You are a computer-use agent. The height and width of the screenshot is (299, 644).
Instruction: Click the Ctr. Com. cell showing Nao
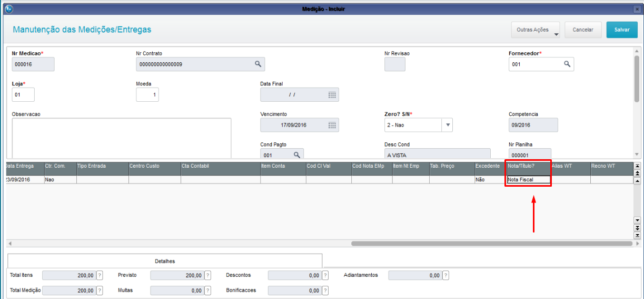pos(60,180)
